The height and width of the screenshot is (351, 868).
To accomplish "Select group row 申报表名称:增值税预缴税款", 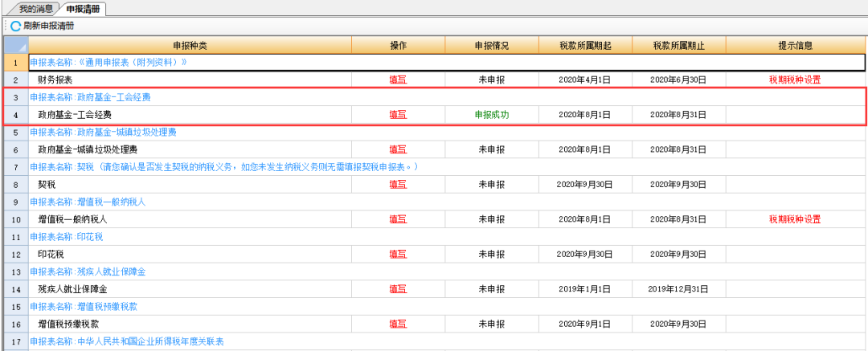I will (x=446, y=307).
